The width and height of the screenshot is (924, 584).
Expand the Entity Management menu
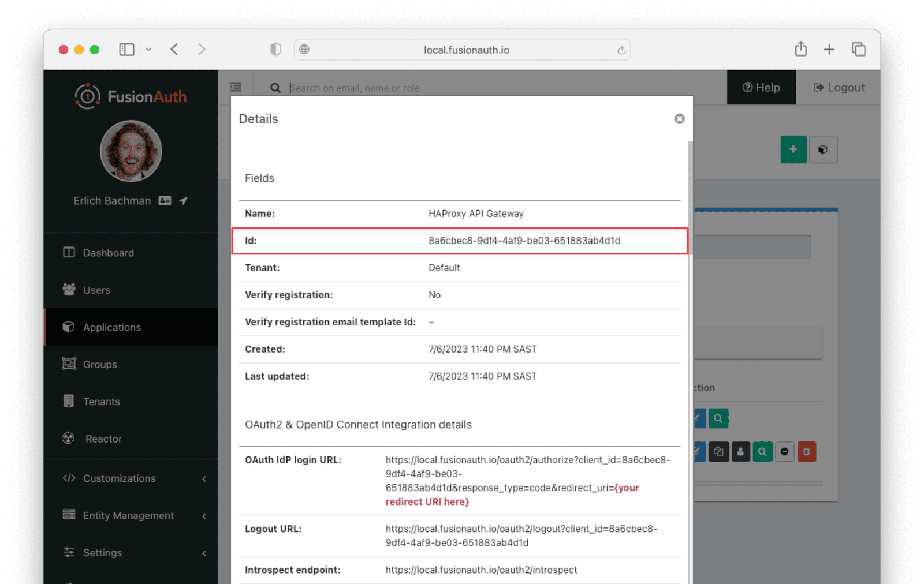coord(131,515)
